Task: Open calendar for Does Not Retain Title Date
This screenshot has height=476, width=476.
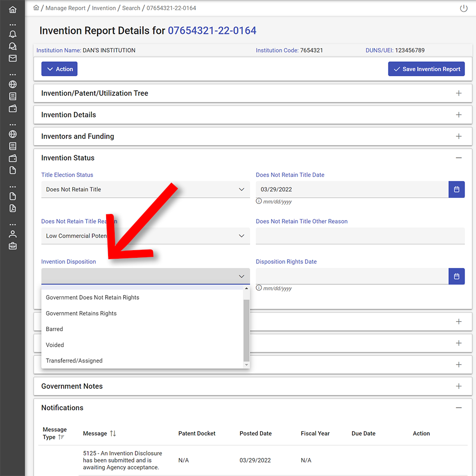Action: coord(456,190)
